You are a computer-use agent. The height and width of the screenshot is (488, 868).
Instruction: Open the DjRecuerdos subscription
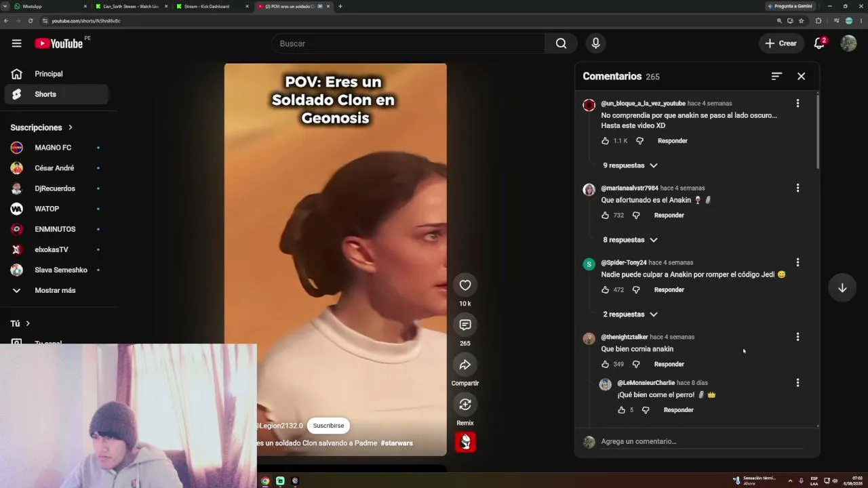56,188
